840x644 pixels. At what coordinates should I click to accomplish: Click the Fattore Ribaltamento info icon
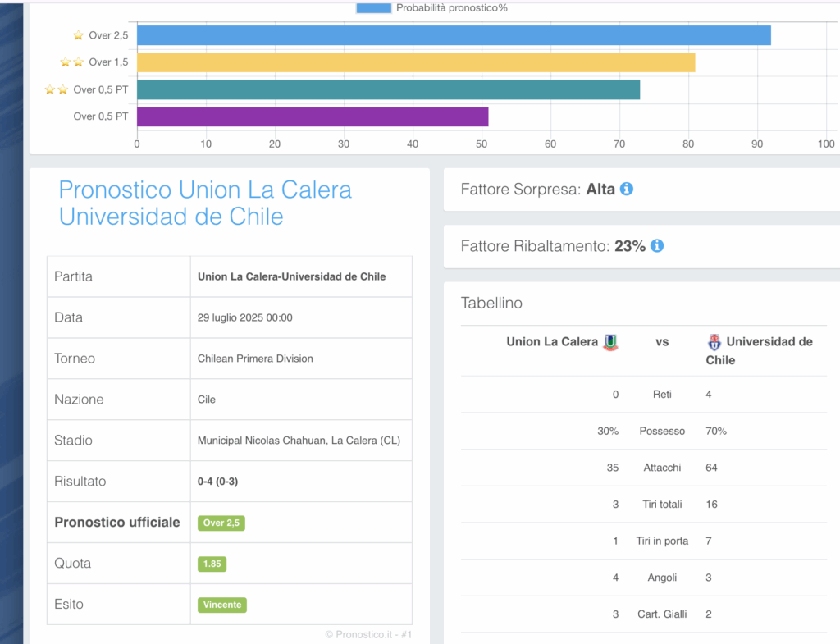[657, 245]
